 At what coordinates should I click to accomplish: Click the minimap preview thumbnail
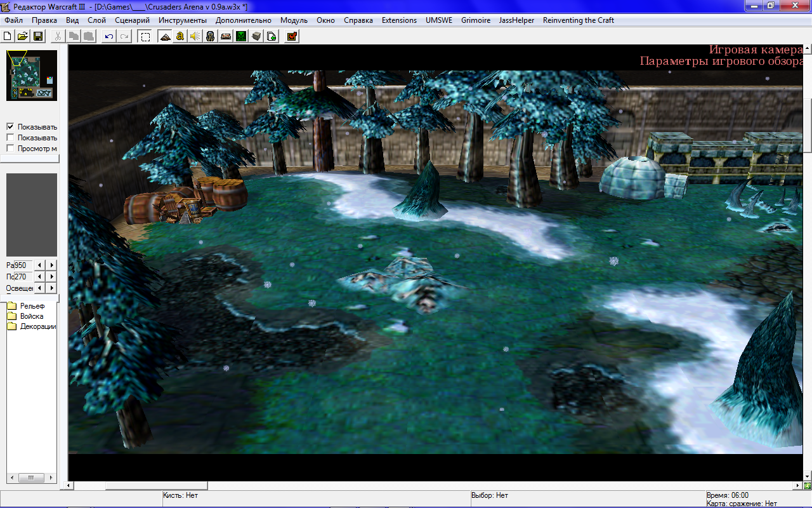32,76
